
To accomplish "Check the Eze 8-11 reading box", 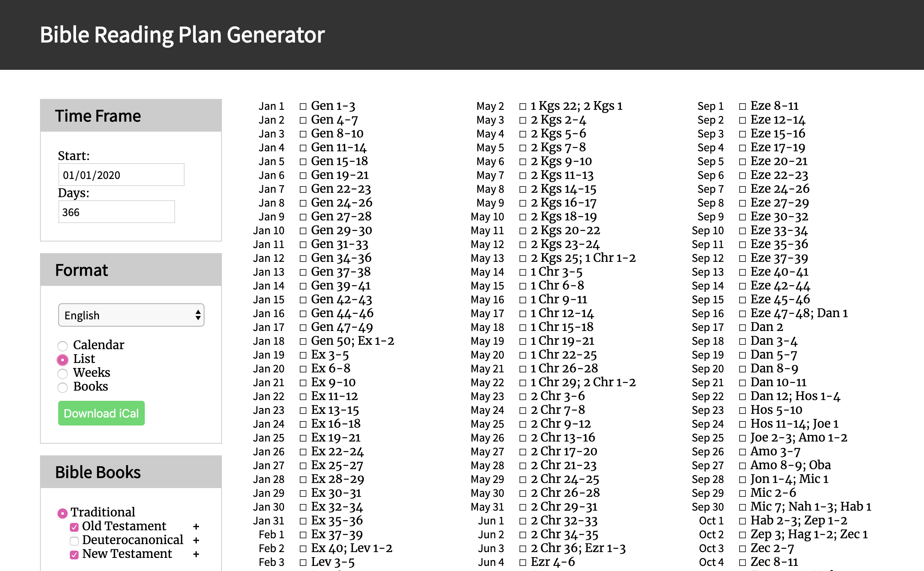I will (x=743, y=107).
